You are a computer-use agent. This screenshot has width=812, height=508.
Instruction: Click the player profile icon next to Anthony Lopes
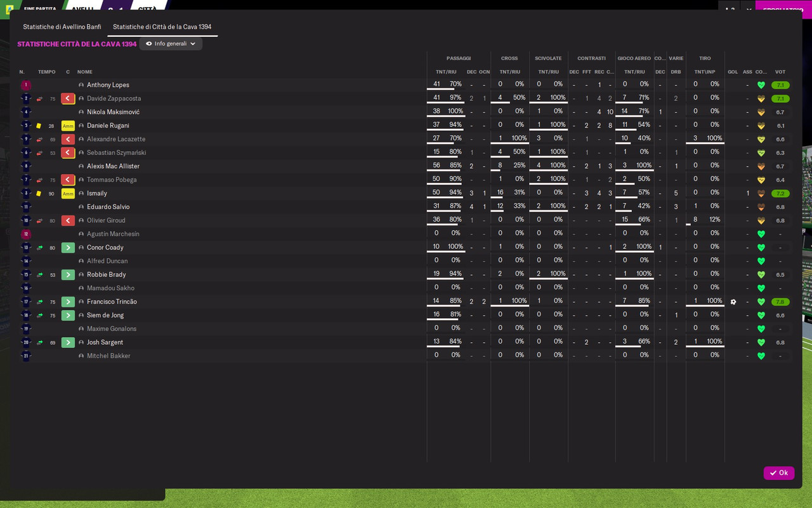point(81,85)
